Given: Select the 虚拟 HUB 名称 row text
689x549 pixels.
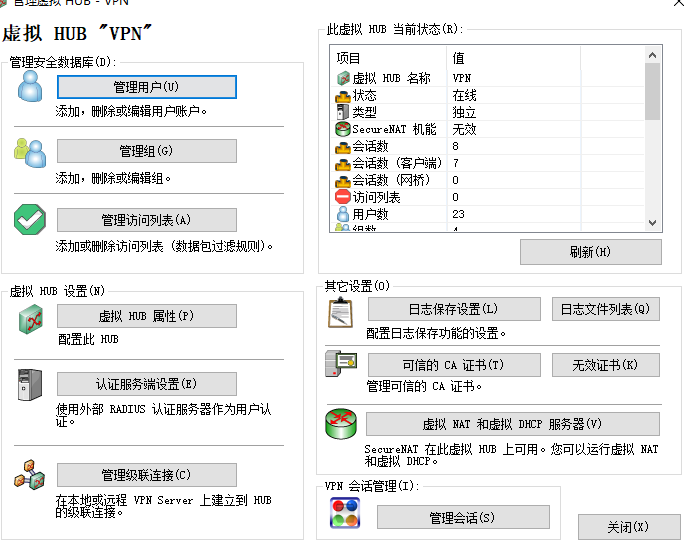Looking at the screenshot, I should (x=392, y=78).
